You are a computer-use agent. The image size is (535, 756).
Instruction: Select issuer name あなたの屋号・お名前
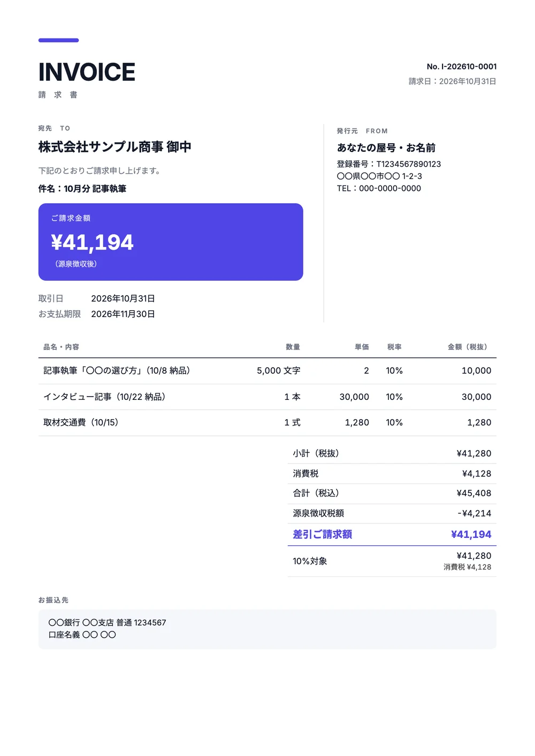(386, 148)
